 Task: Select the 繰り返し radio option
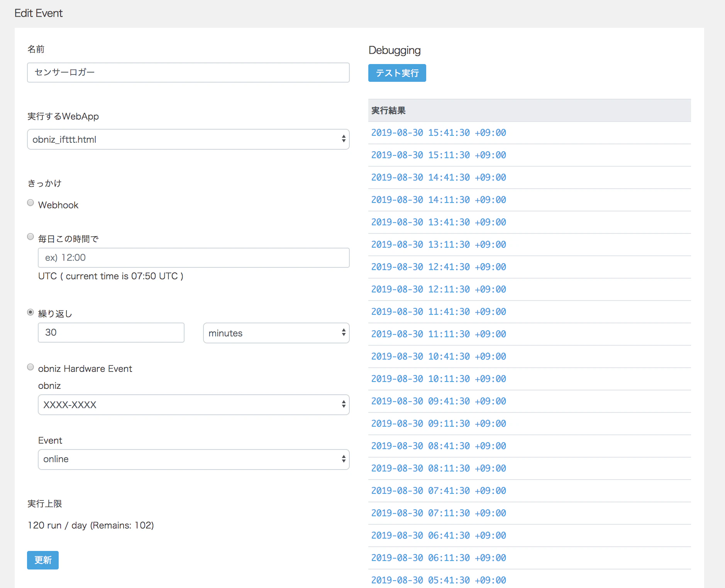pyautogui.click(x=30, y=312)
